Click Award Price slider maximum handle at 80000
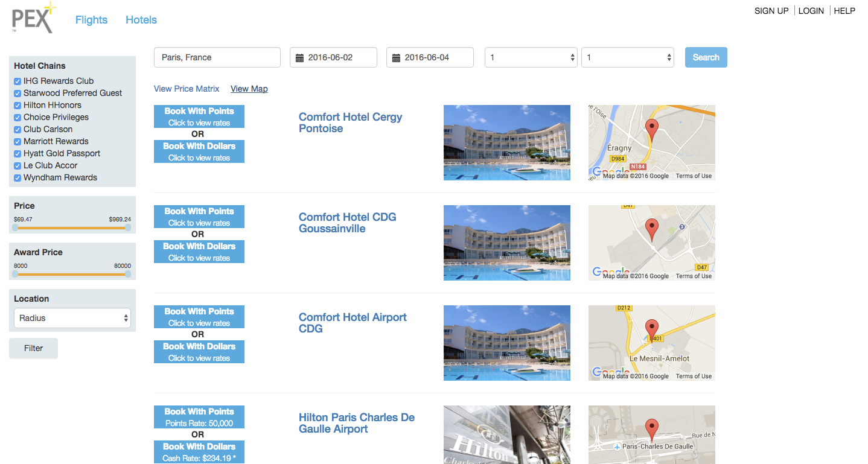The width and height of the screenshot is (868, 464). pos(128,274)
